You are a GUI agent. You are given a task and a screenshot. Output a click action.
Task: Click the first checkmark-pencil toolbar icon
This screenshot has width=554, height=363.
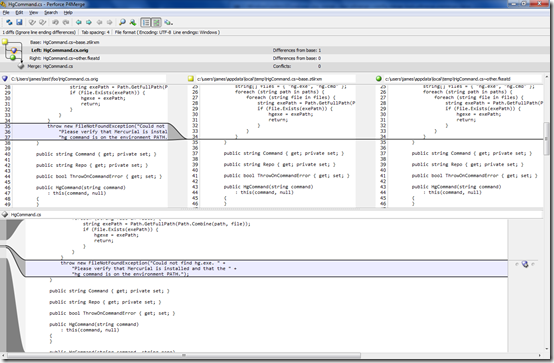tap(32, 22)
